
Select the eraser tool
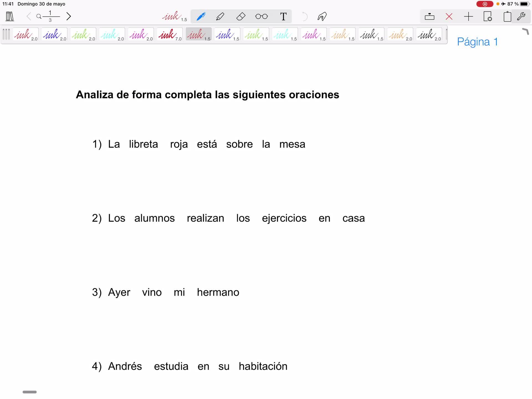(241, 16)
